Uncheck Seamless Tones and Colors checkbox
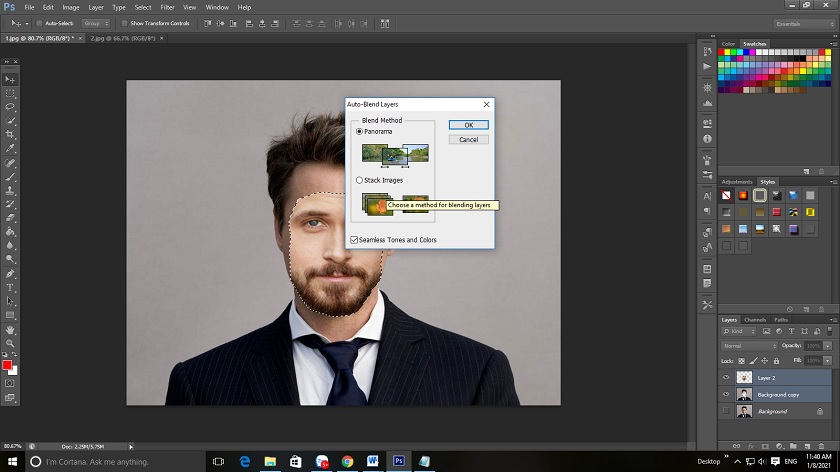The image size is (840, 472). coord(354,240)
